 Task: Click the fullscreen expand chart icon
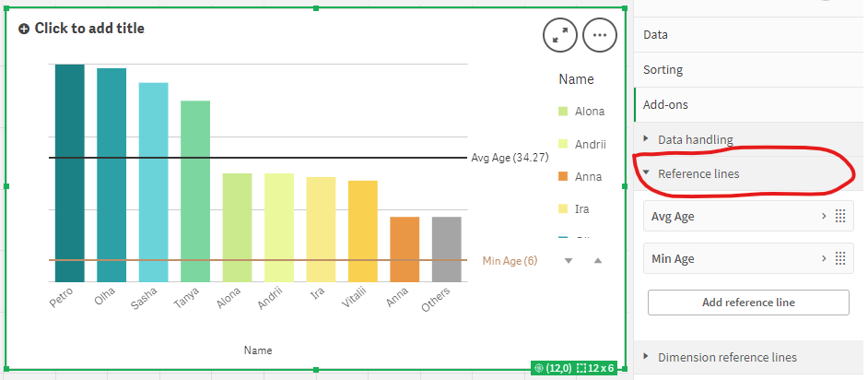click(x=560, y=35)
